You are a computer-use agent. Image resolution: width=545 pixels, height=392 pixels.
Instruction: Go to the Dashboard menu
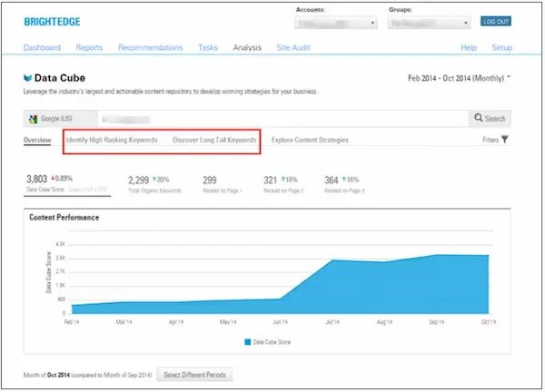coord(42,47)
